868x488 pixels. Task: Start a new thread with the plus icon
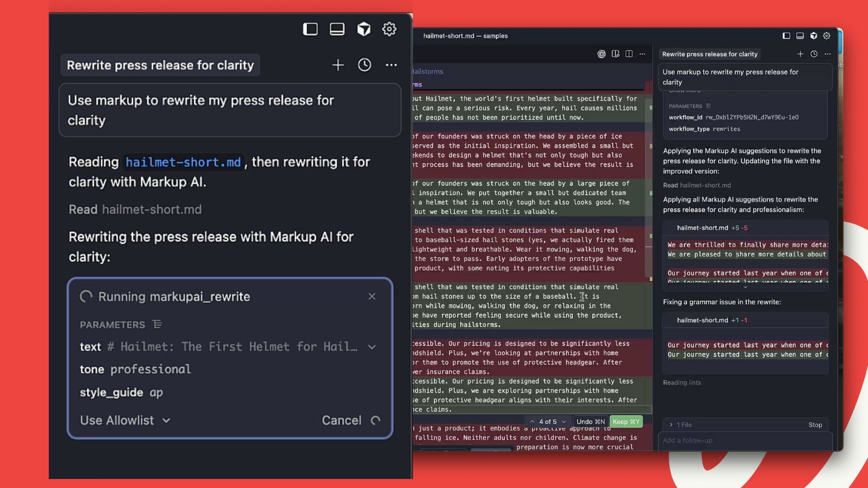[337, 64]
